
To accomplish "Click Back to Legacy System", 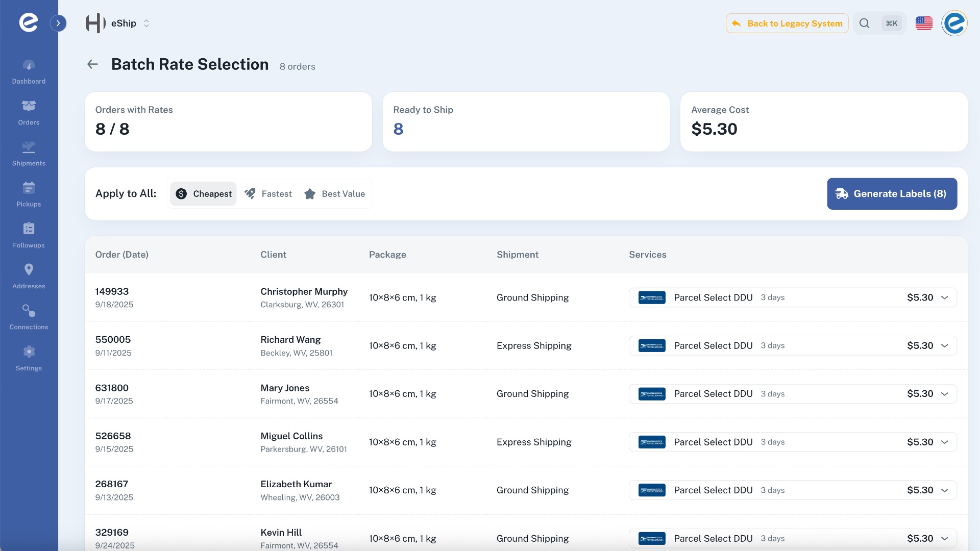I will pos(787,23).
